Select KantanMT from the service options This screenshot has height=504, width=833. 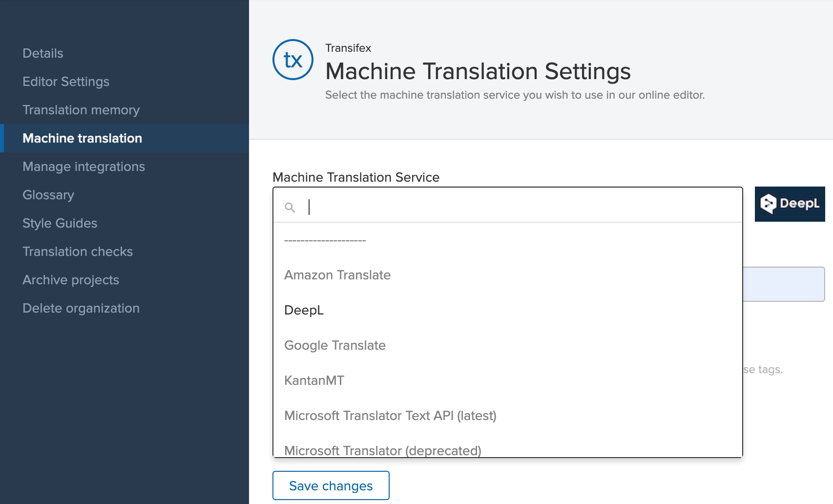(x=314, y=380)
